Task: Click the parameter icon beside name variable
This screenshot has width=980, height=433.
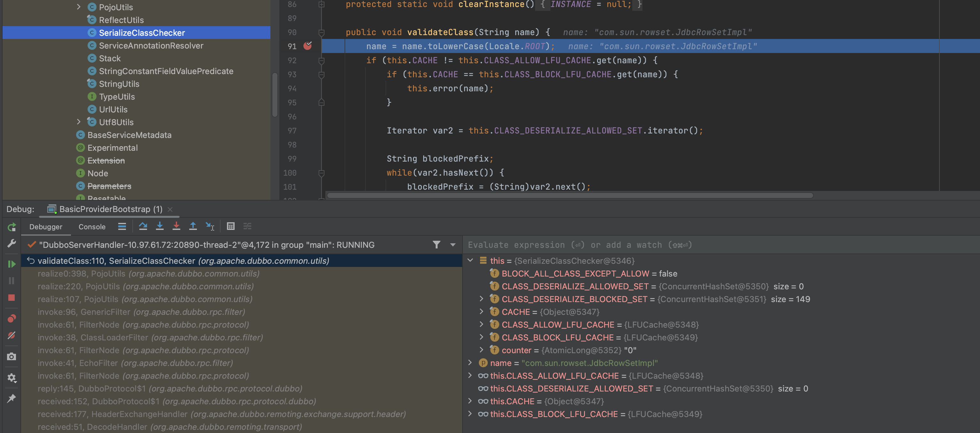Action: (x=483, y=363)
